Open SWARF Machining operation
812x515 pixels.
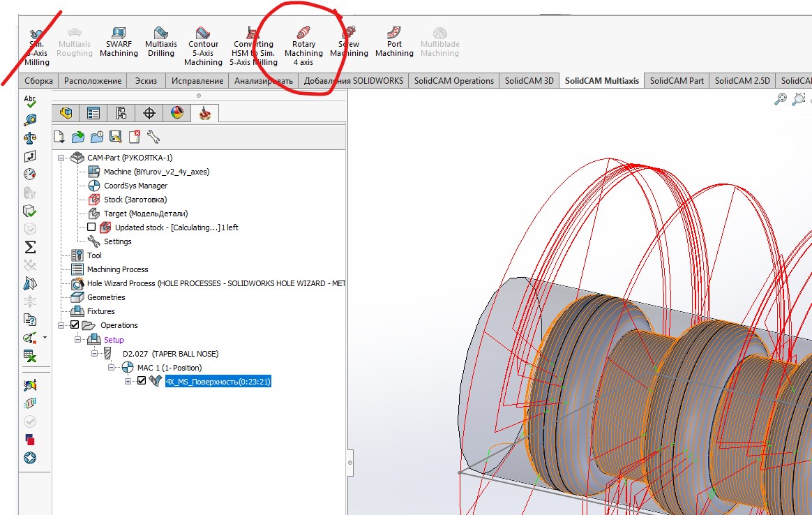pyautogui.click(x=119, y=43)
